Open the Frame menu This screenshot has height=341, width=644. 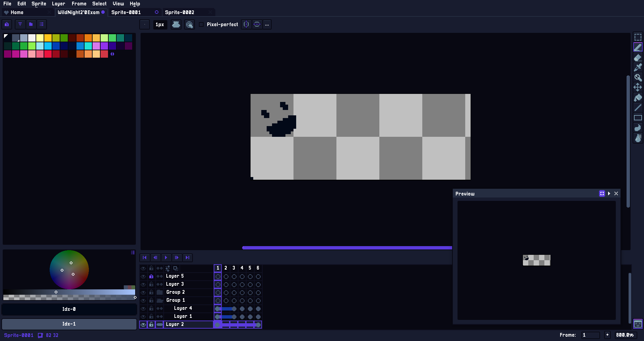pos(79,4)
